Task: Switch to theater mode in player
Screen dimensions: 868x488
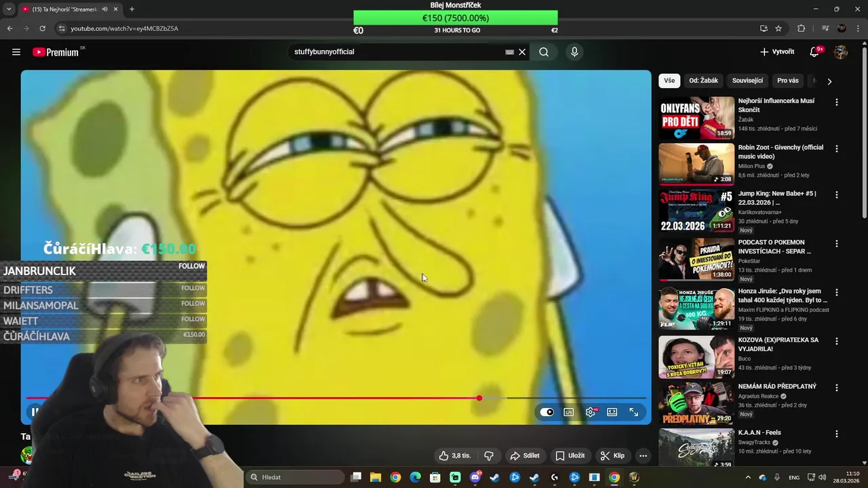Action: pos(612,412)
